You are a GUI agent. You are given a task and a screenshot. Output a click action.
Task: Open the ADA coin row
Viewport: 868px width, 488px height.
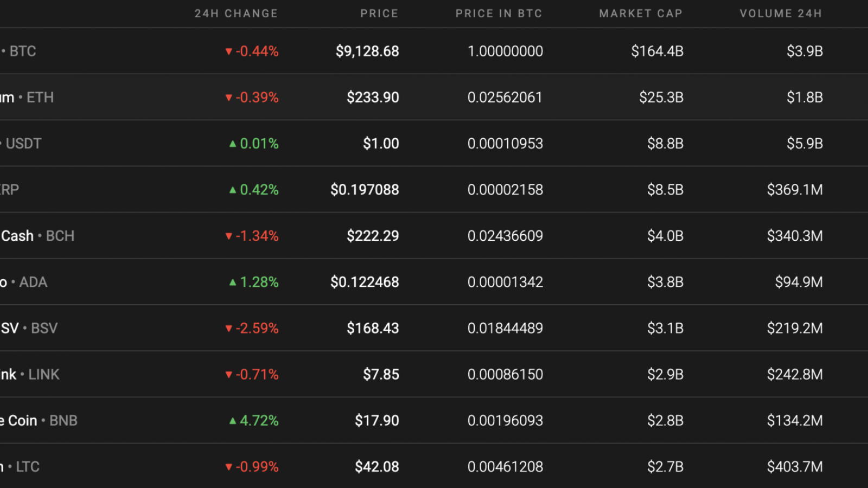[434, 281]
